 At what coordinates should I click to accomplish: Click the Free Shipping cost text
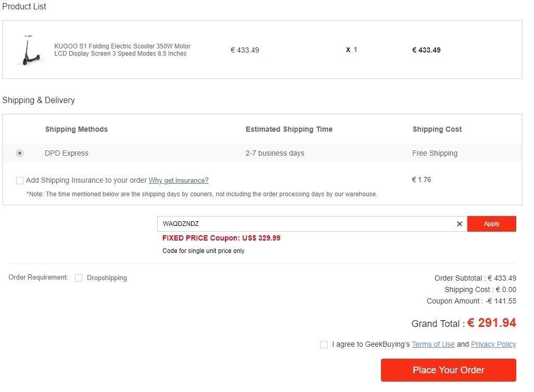(435, 153)
